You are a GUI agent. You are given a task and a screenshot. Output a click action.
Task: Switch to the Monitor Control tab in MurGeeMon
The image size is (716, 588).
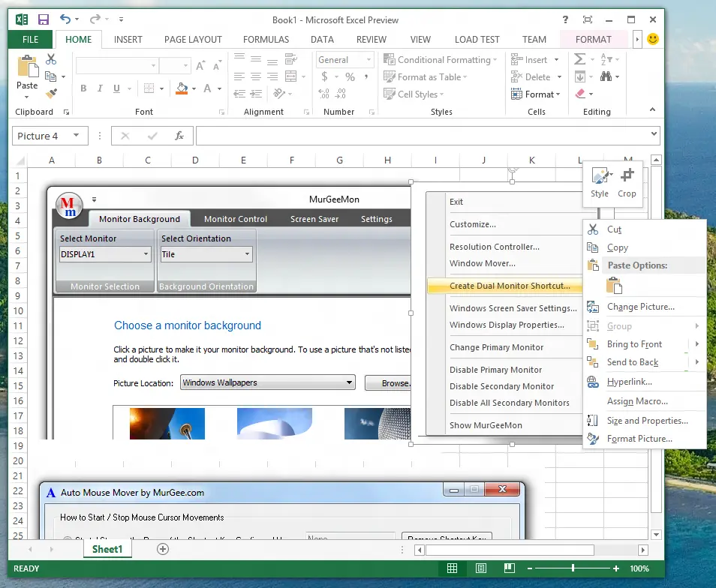click(x=236, y=219)
